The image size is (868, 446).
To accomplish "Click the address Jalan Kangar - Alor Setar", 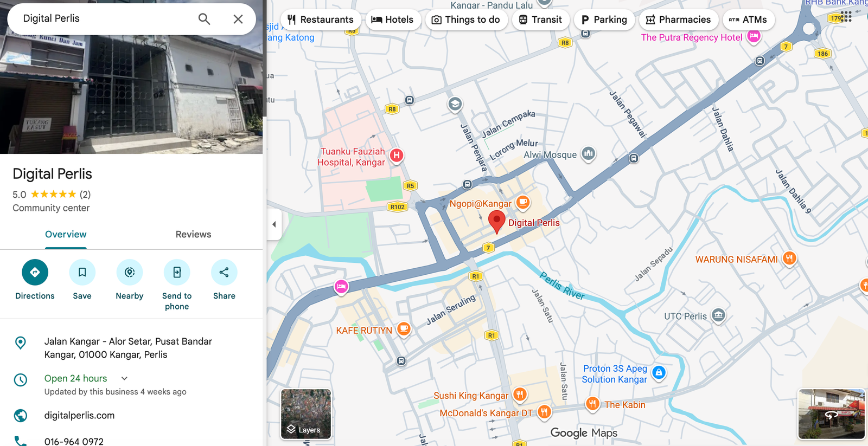I will point(128,348).
